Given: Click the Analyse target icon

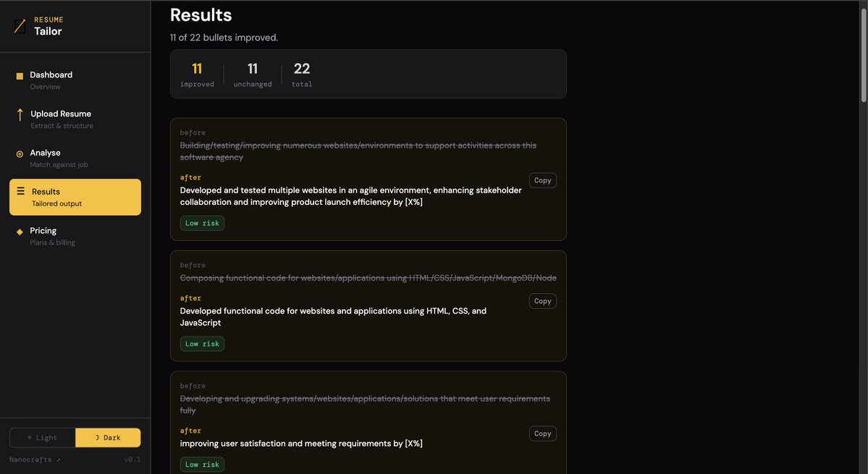Looking at the screenshot, I should (20, 154).
